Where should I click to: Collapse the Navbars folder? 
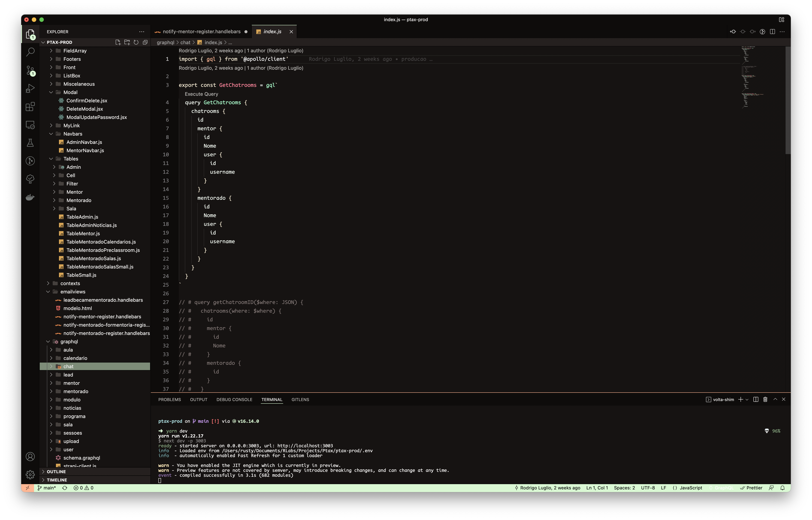tap(73, 134)
